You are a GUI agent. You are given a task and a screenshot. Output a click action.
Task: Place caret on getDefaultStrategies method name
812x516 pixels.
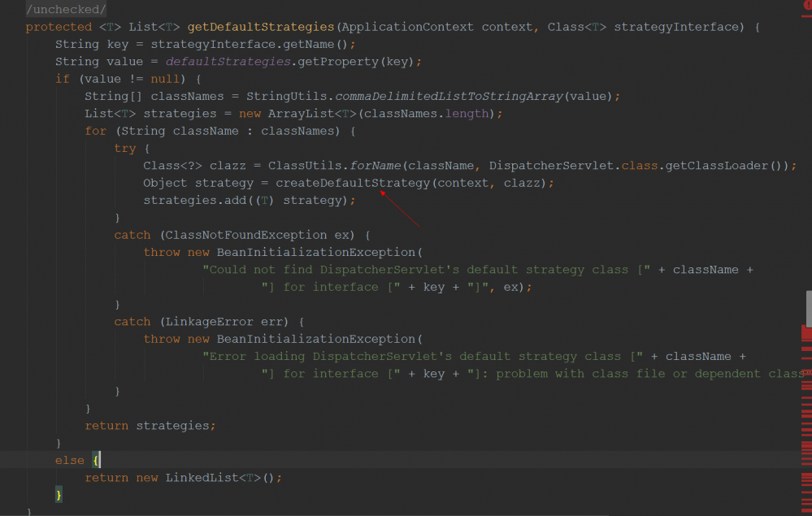261,26
